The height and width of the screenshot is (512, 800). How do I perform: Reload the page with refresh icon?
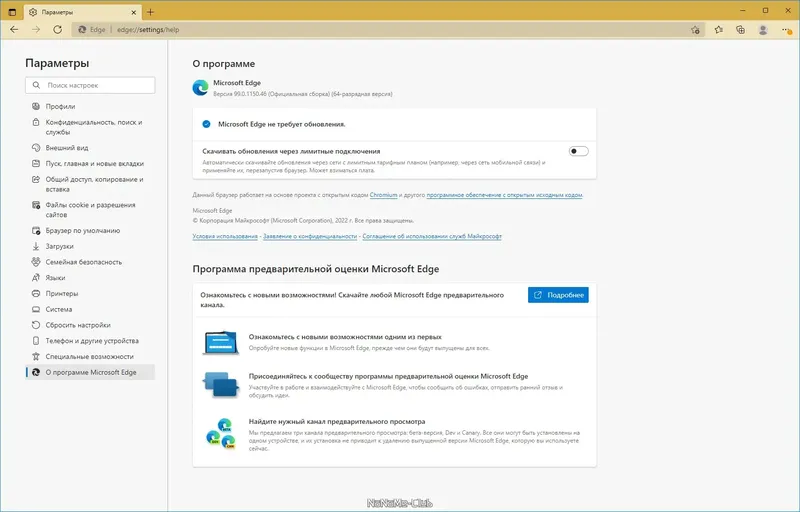tap(58, 30)
